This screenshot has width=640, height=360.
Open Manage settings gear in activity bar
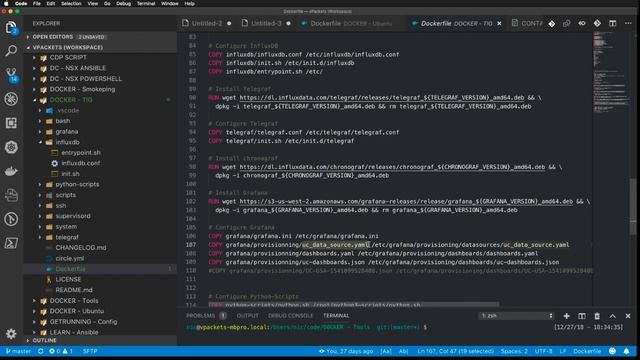tap(11, 334)
